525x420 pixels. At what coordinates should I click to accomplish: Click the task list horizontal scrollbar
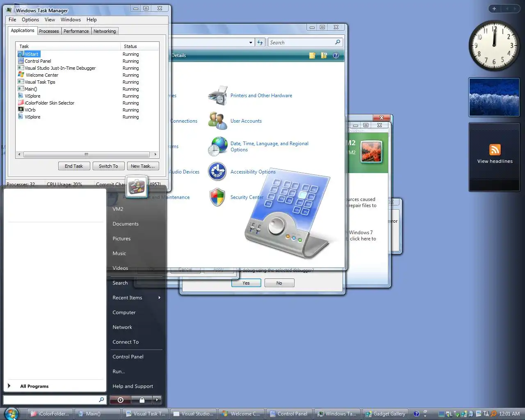[x=87, y=155]
